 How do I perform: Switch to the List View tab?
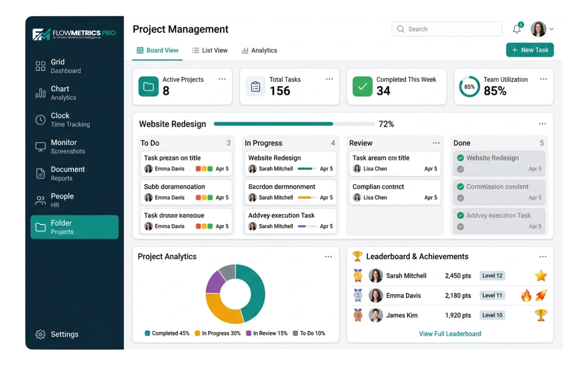pos(210,51)
